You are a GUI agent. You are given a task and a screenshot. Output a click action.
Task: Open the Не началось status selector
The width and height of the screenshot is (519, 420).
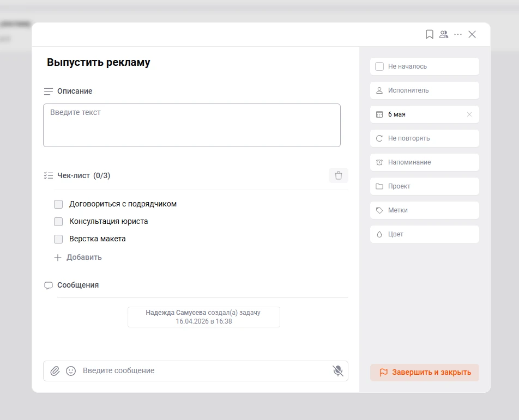[424, 66]
